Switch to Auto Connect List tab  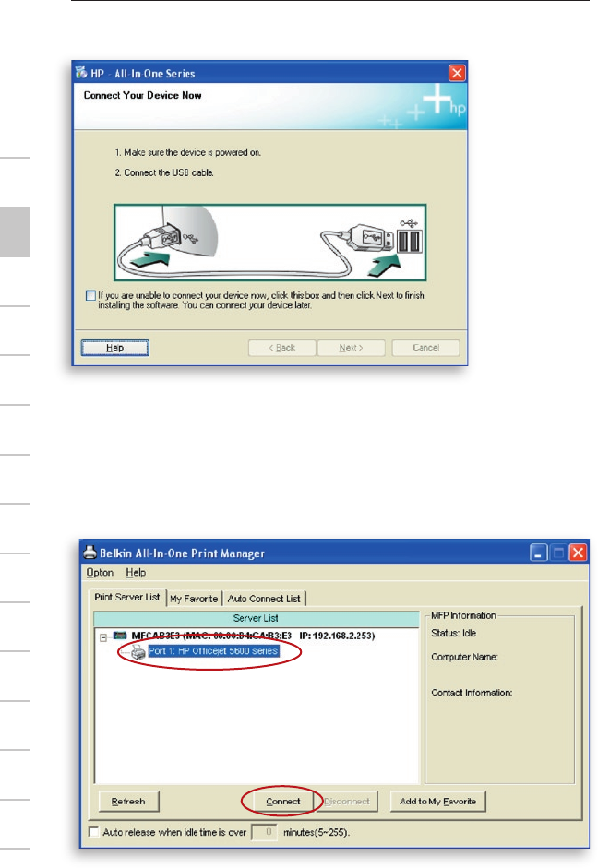(264, 599)
